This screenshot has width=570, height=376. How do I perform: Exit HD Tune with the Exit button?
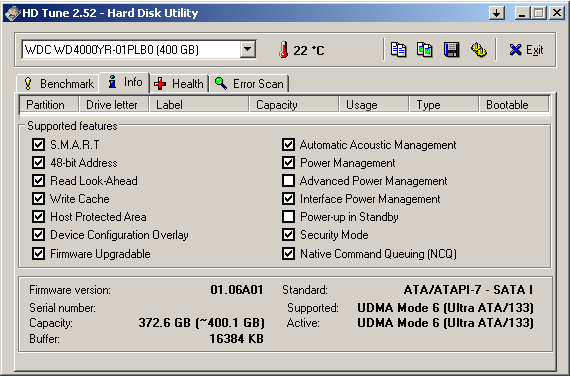(x=526, y=50)
